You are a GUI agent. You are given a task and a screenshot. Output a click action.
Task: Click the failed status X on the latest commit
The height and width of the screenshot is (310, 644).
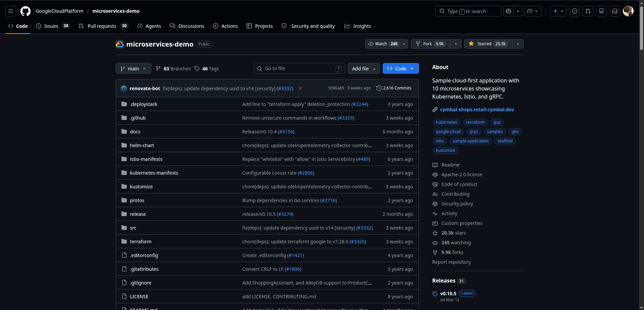pos(301,88)
